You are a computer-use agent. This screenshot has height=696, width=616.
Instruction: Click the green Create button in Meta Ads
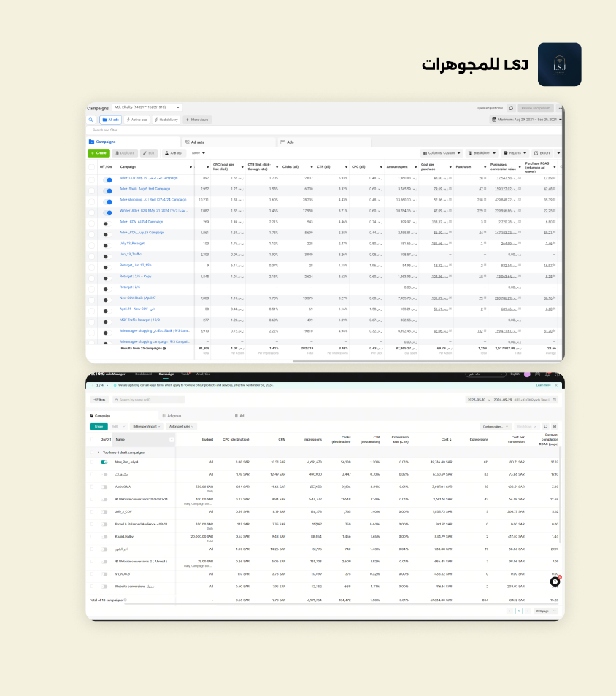point(98,153)
